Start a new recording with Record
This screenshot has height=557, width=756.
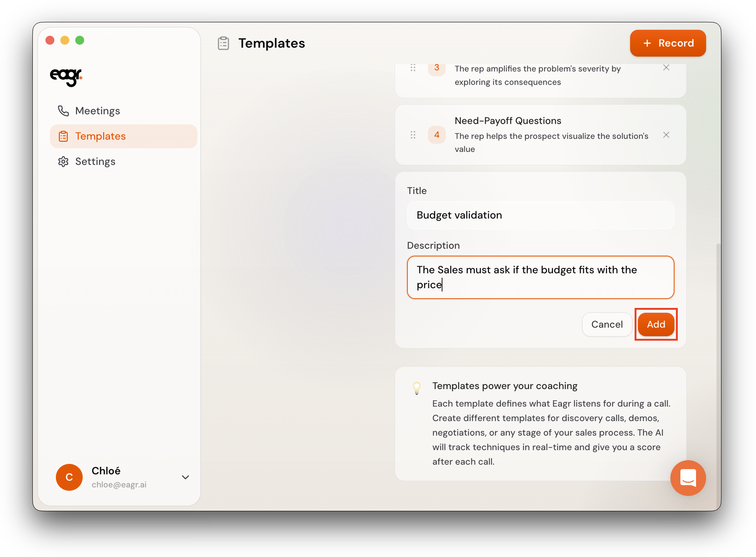667,43
